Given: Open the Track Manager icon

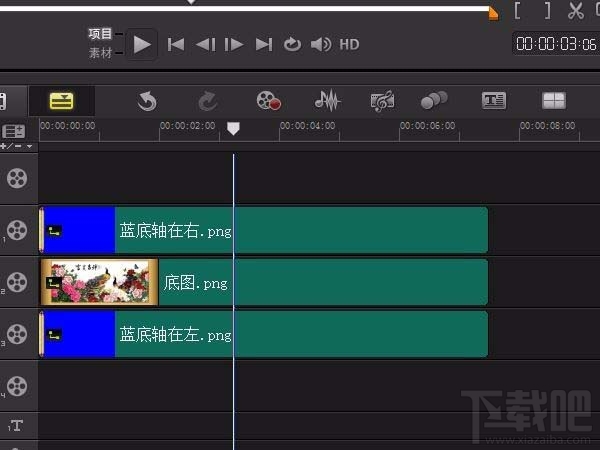Looking at the screenshot, I should 14,132.
